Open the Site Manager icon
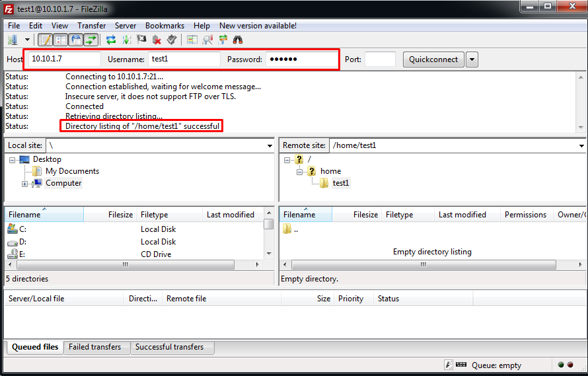The image size is (588, 376). [13, 40]
